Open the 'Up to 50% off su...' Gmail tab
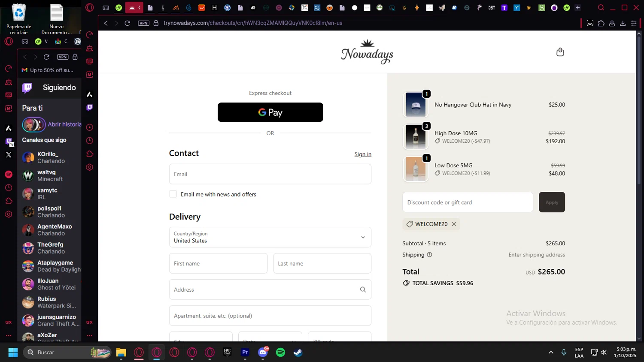This screenshot has width=644, height=362. click(48, 70)
